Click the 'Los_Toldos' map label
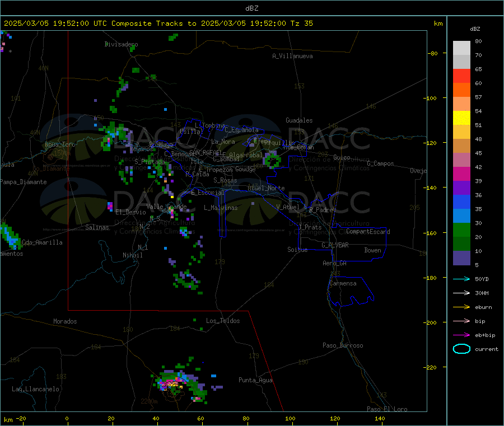This screenshot has width=504, height=426. pos(223,321)
